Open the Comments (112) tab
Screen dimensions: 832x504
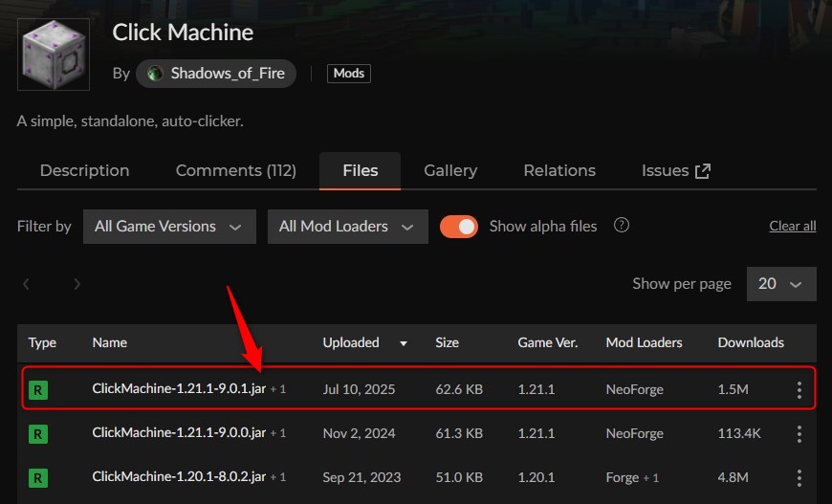click(x=236, y=170)
